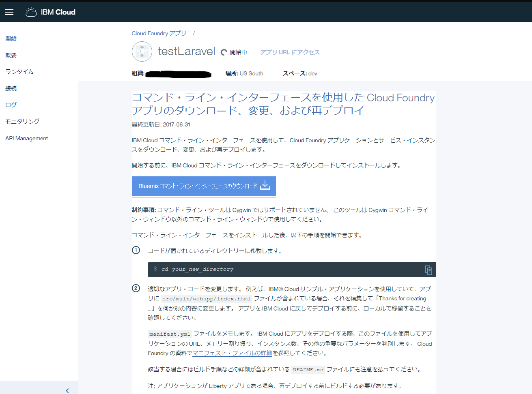This screenshot has height=394, width=532.
Task: Click the dev space label
Action: pyautogui.click(x=312, y=73)
